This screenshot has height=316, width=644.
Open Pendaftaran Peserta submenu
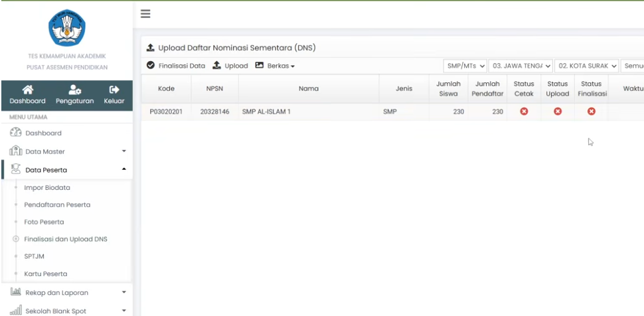point(57,204)
